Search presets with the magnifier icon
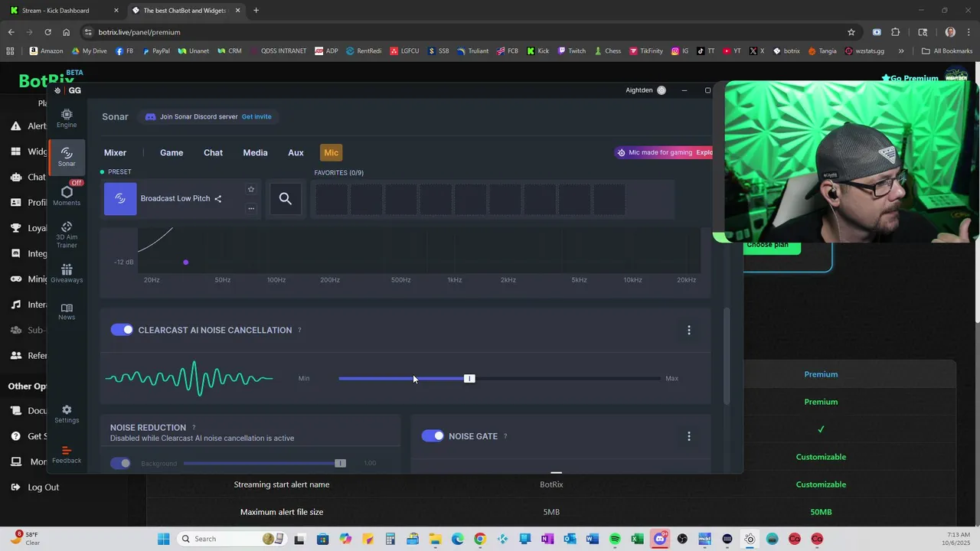 coord(286,199)
